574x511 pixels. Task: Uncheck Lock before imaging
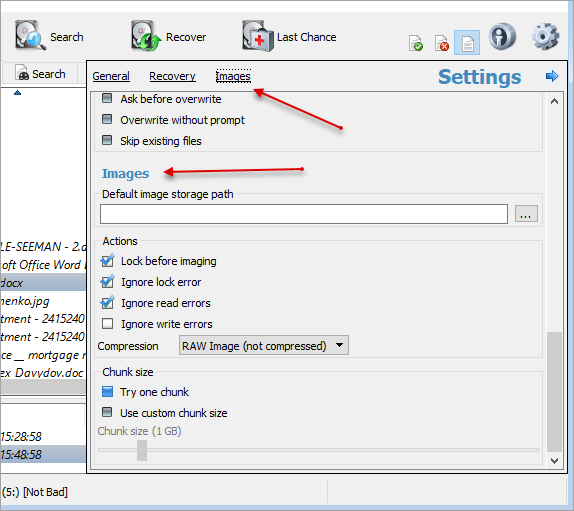click(x=107, y=261)
